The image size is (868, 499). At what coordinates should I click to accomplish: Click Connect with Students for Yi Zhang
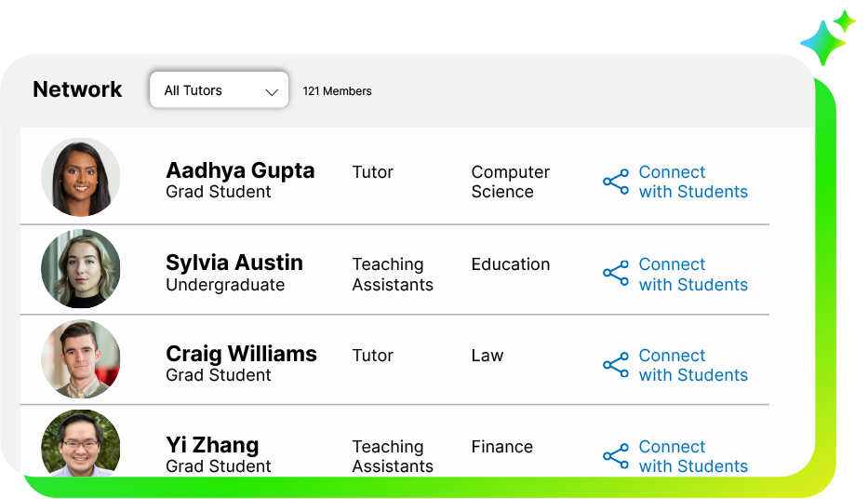[692, 456]
